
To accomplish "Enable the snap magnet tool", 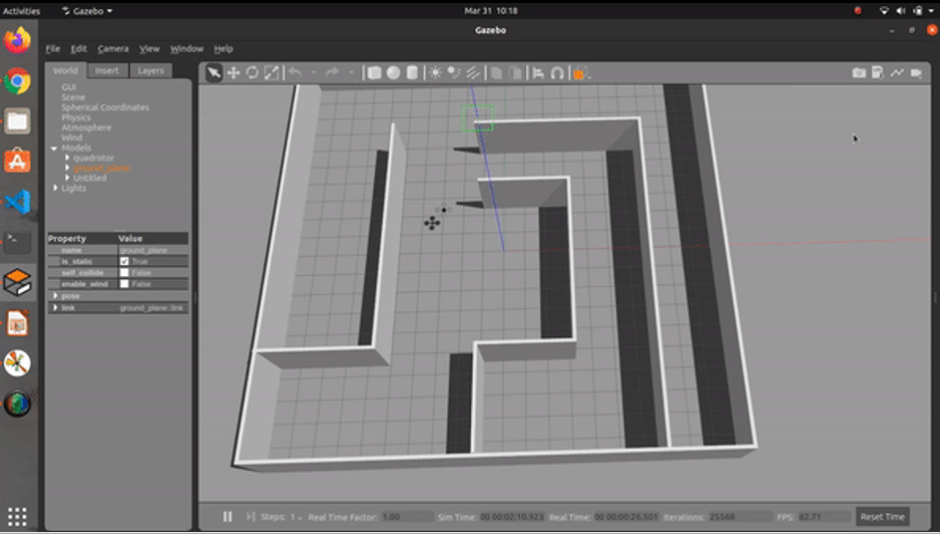I will (558, 73).
